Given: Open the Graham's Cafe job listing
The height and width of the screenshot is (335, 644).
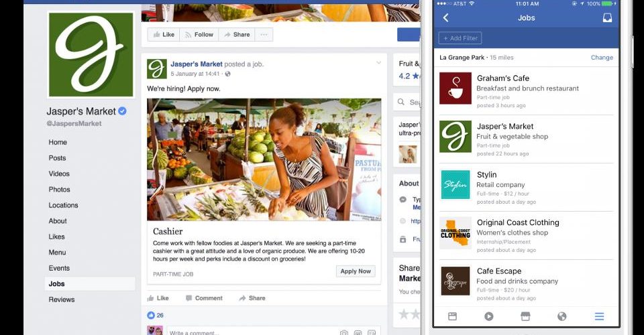Looking at the screenshot, I should [x=526, y=91].
